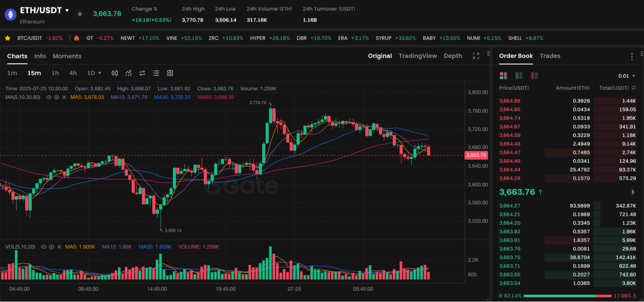The width and height of the screenshot is (644, 302).
Task: Click the 3,770.78 high marker on the chart
Action: [258, 103]
